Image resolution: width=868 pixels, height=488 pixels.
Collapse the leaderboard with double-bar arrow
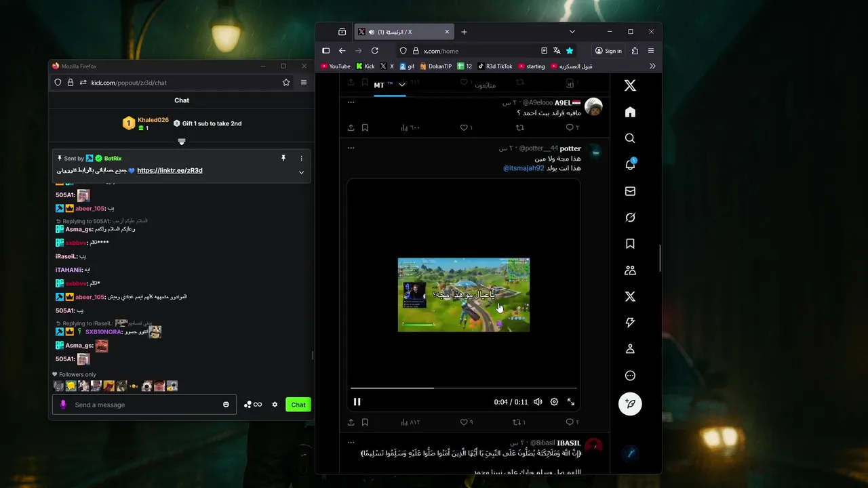point(182,142)
